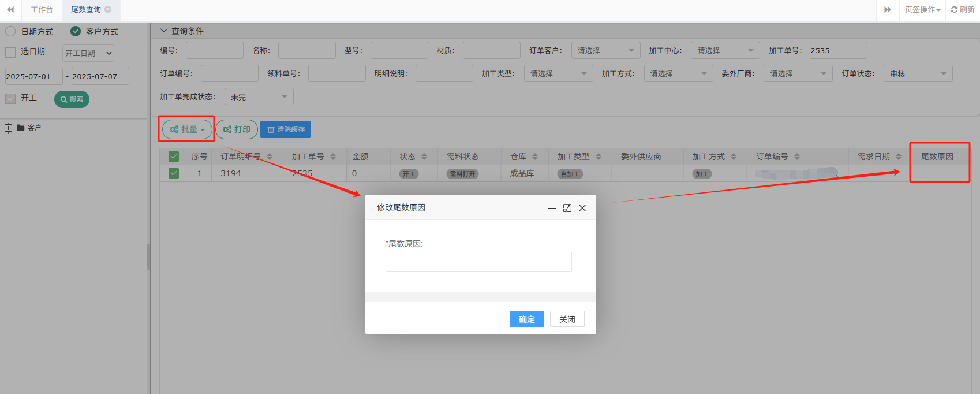
Task: Enable the 选日期 checkbox
Action: pos(10,52)
